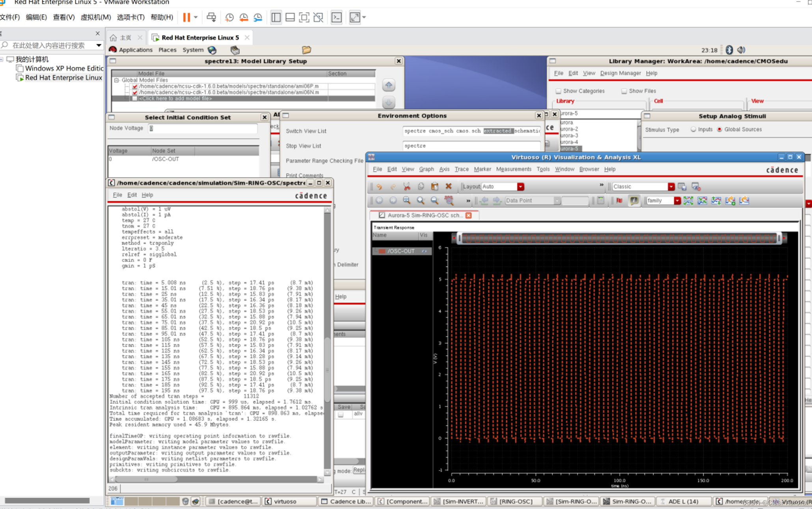The height and width of the screenshot is (509, 812).
Task: Click the combine traces graph icon
Action: 702,200
